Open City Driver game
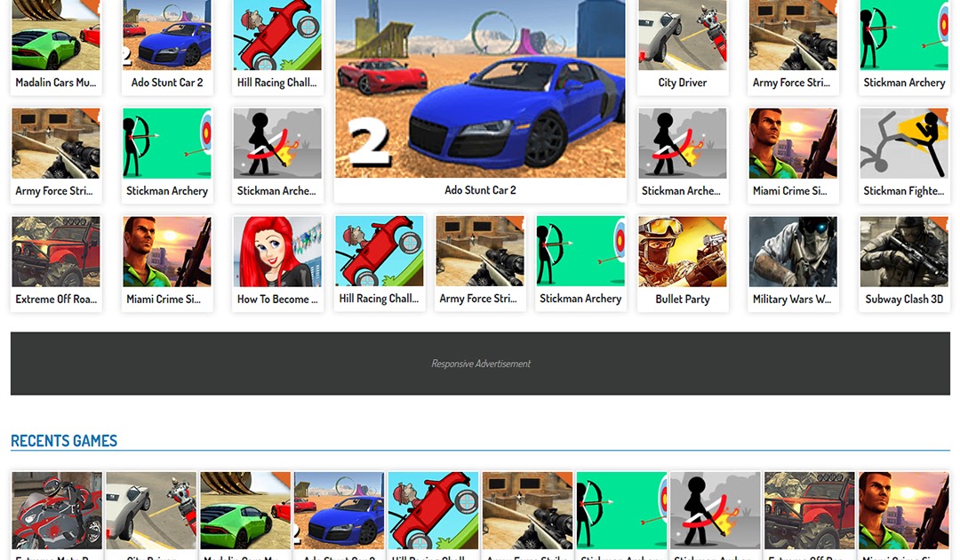This screenshot has width=960, height=560. [x=682, y=36]
